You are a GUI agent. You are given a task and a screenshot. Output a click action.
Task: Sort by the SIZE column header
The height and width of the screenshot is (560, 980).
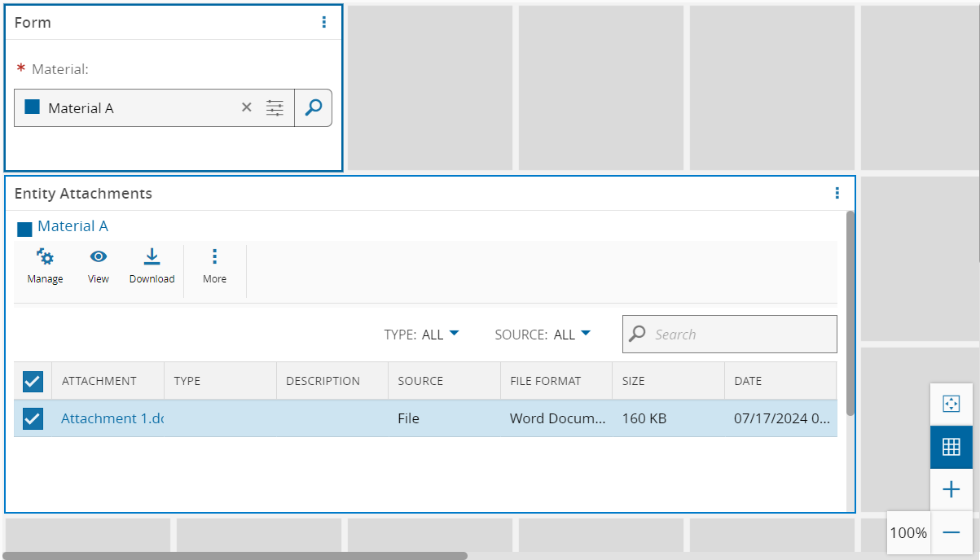[x=668, y=381]
